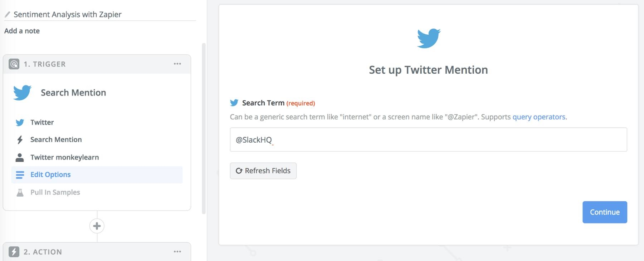The width and height of the screenshot is (644, 261).
Task: Select the Edit Options menu item
Action: [x=50, y=175]
